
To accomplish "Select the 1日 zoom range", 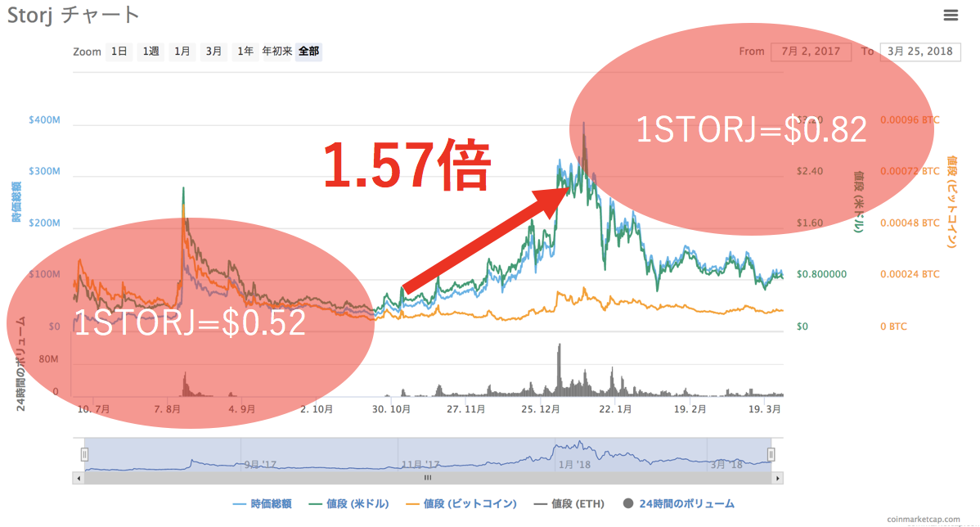I will click(119, 52).
